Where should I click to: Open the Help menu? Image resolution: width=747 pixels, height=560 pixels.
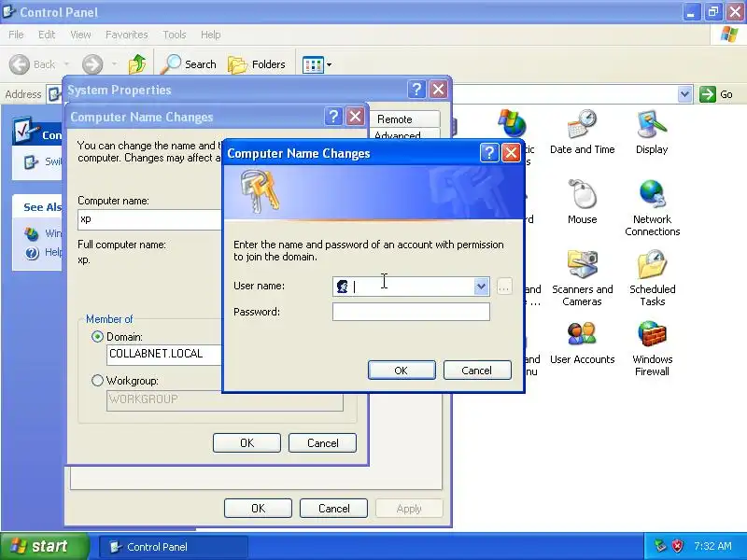click(x=211, y=35)
